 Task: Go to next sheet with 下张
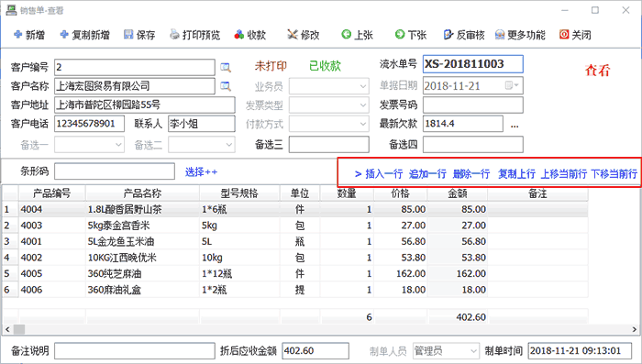point(411,35)
